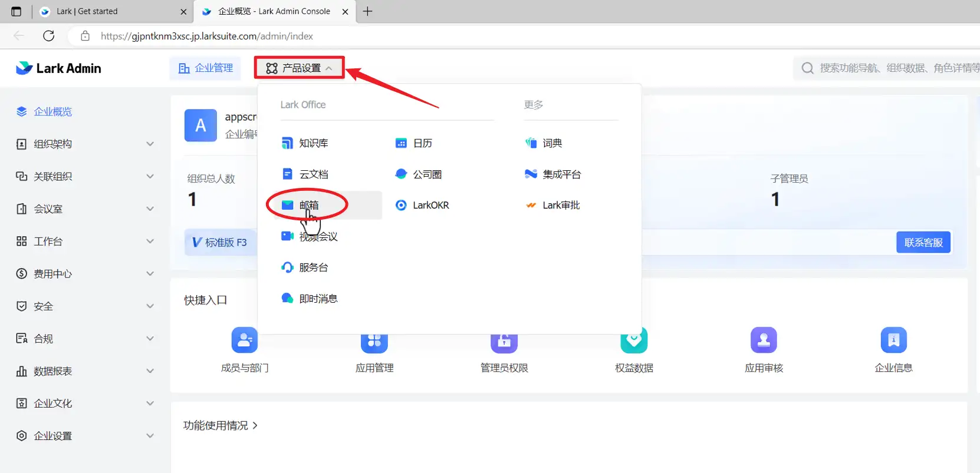Open the 视频会议 video meeting icon
This screenshot has width=980, height=473.
coord(287,236)
